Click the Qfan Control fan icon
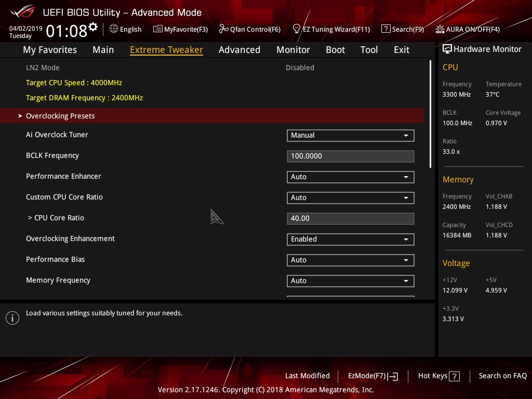 [223, 29]
